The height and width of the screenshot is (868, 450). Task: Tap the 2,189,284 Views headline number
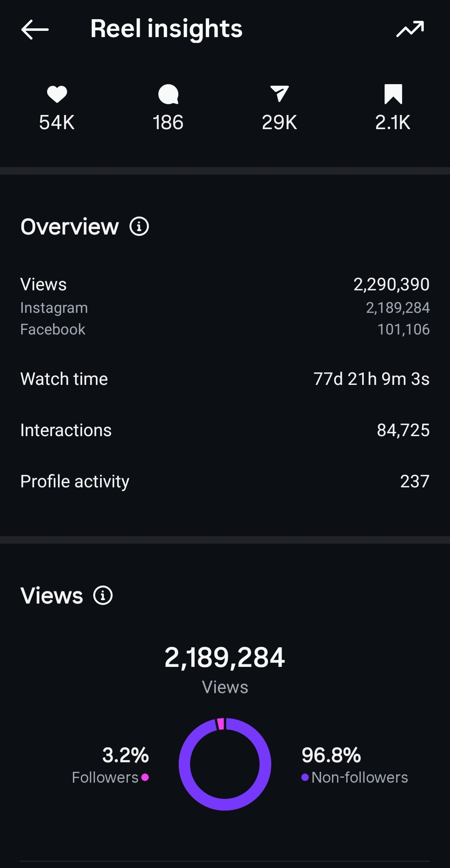225,658
